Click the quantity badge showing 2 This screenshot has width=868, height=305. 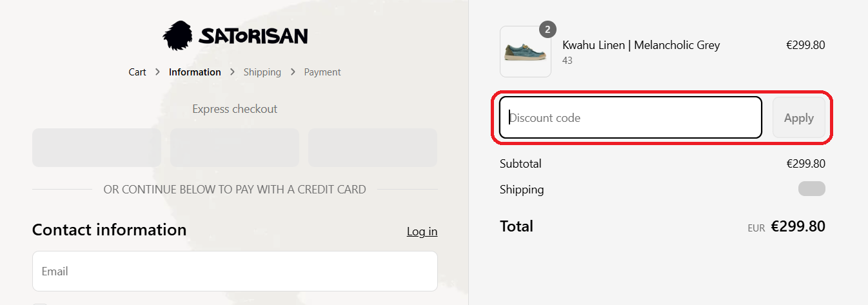point(547,30)
